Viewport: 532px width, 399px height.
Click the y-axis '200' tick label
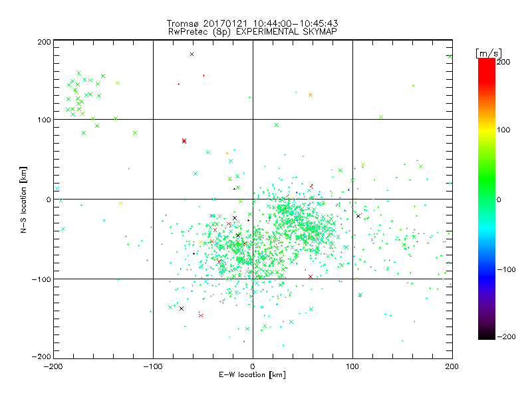pos(44,42)
